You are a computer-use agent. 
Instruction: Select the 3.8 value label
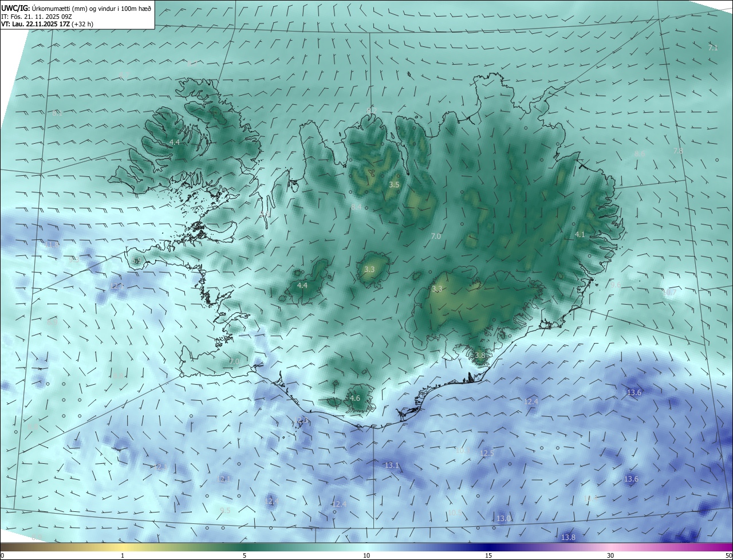click(480, 356)
